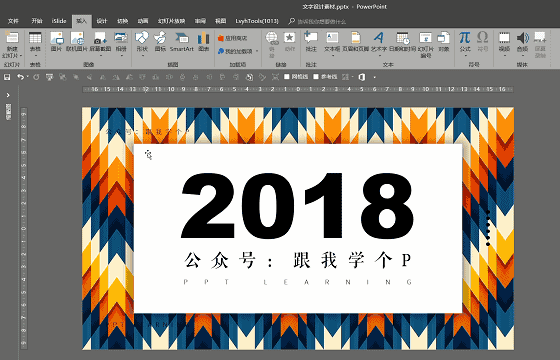Save the presentation from quick access toolbar
This screenshot has height=360, width=560.
(x=7, y=77)
